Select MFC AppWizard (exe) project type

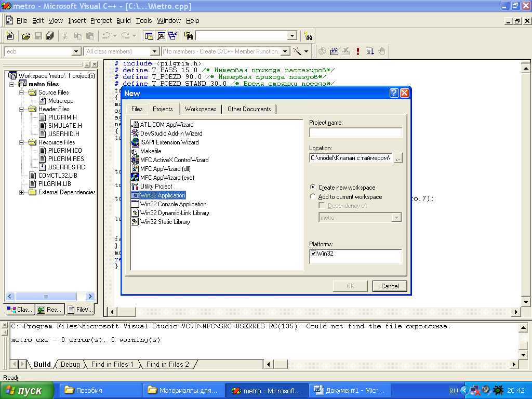[x=163, y=178]
